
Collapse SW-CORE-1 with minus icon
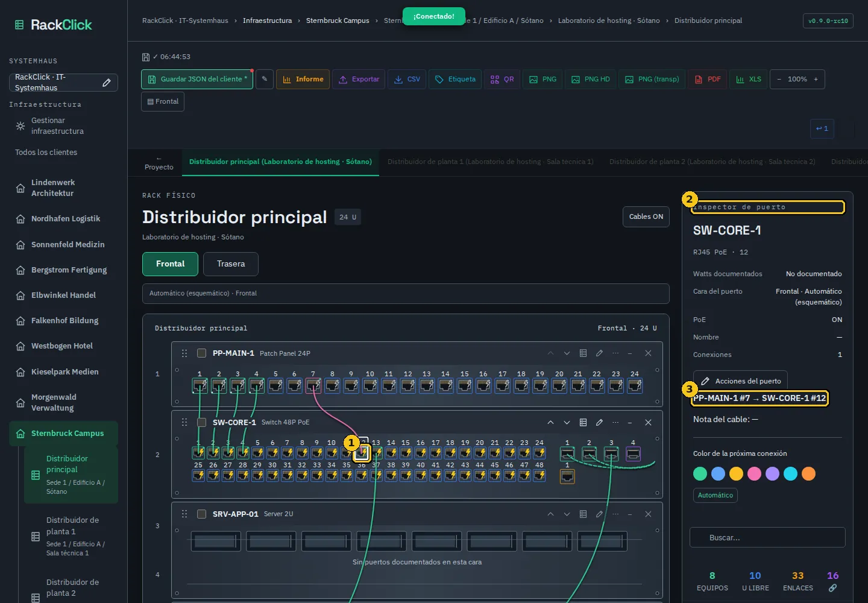click(630, 423)
